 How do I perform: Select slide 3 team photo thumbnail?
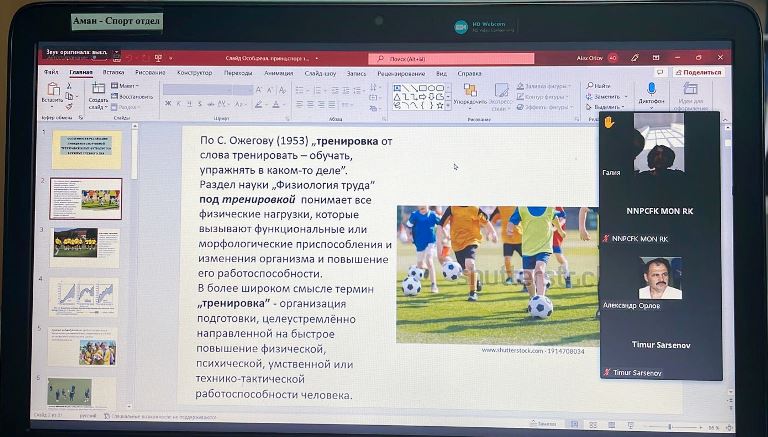[x=84, y=247]
